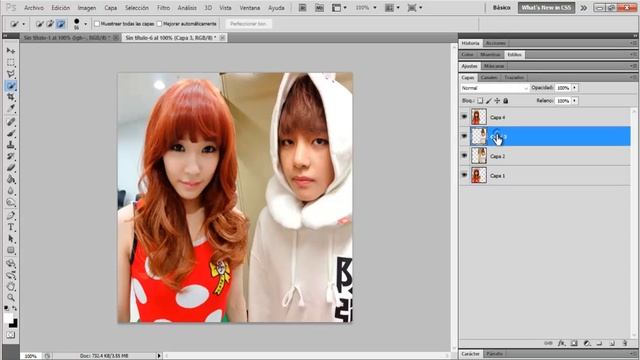Toggle lock position
Screen dimensions: 640x360
point(497,100)
